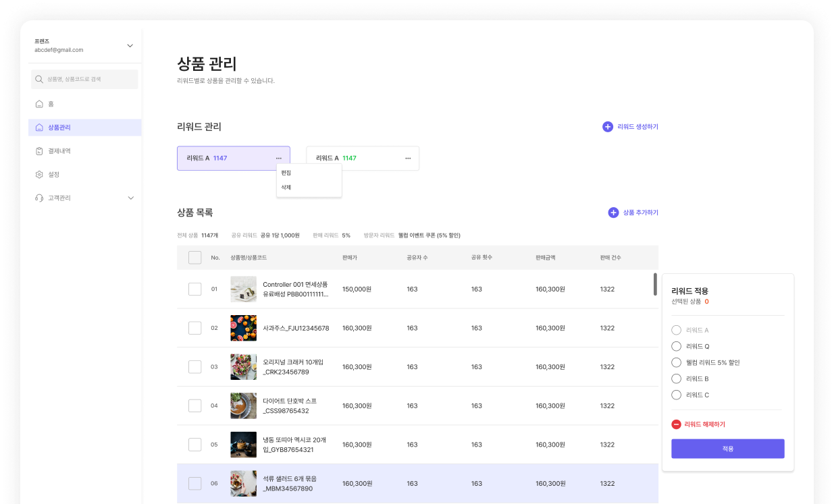Screen dimensions: 834x504
Task: Click the plus icon for 리워드 생성하기
Action: (608, 127)
